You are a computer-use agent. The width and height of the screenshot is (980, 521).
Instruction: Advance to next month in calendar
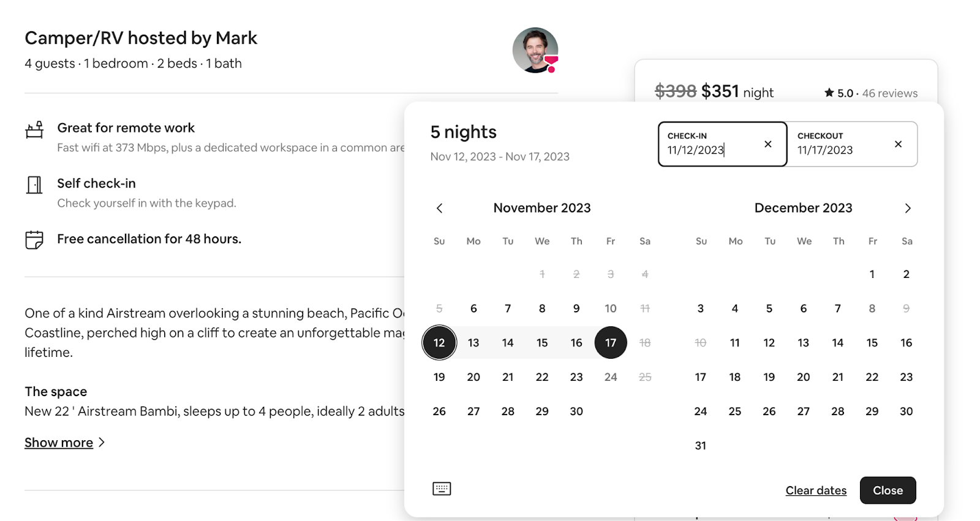[x=908, y=208]
